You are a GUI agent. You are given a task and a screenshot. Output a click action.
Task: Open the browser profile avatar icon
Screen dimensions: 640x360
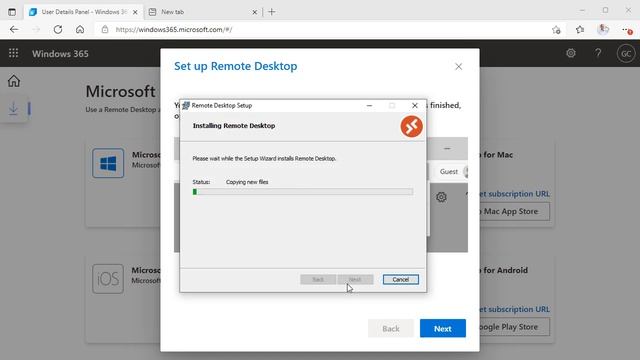pos(603,29)
